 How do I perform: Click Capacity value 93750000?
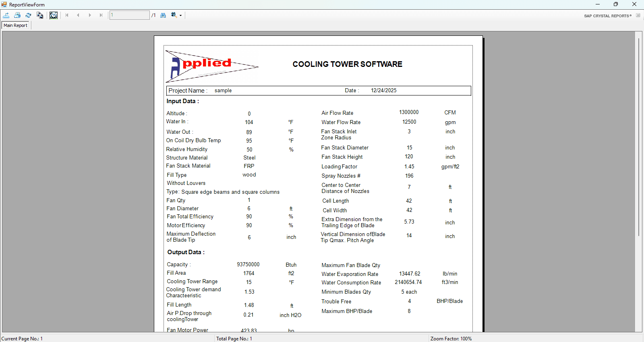pyautogui.click(x=248, y=265)
